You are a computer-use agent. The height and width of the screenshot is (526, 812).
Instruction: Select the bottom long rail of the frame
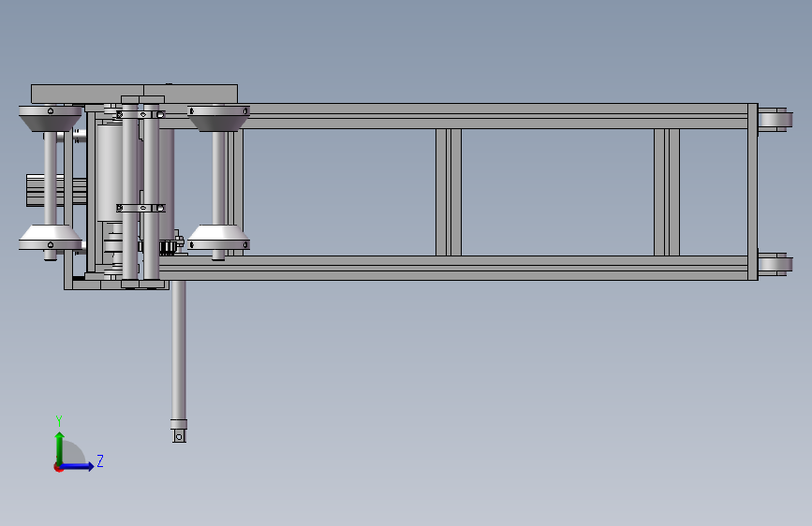pos(453,269)
